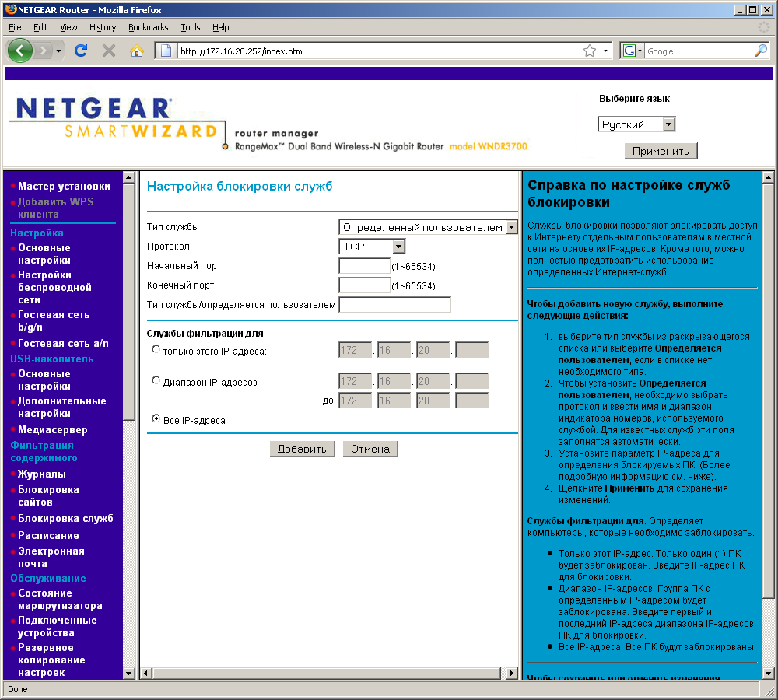Open the Протокол TCP dropdown
The width and height of the screenshot is (778, 700).
click(372, 247)
